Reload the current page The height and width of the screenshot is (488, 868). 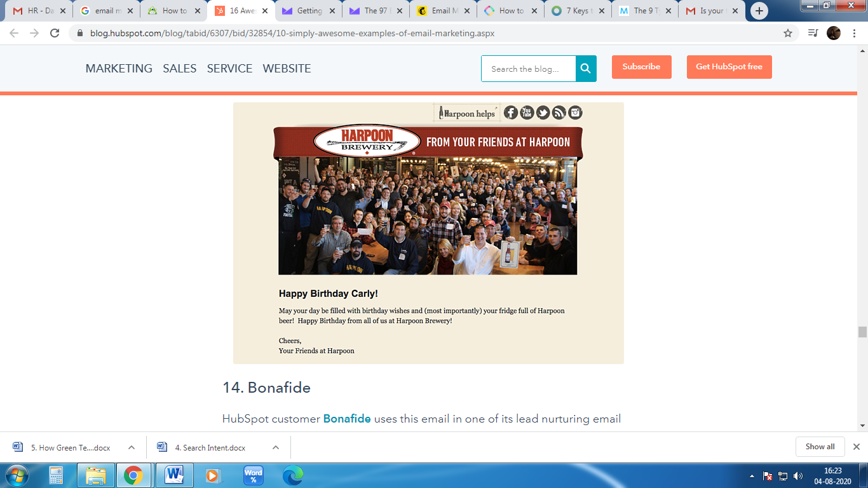click(x=55, y=33)
